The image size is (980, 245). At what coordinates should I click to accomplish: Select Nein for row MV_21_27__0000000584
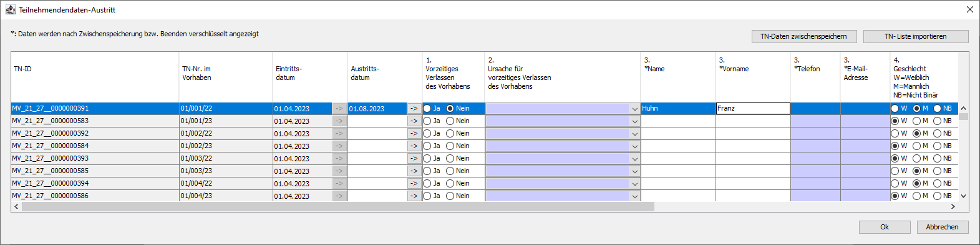(x=450, y=146)
